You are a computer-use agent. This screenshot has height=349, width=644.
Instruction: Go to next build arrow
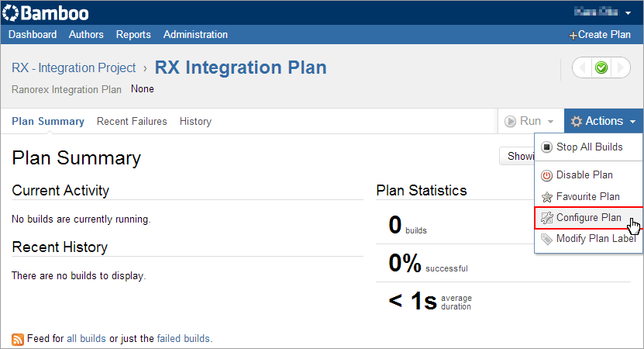coord(620,67)
